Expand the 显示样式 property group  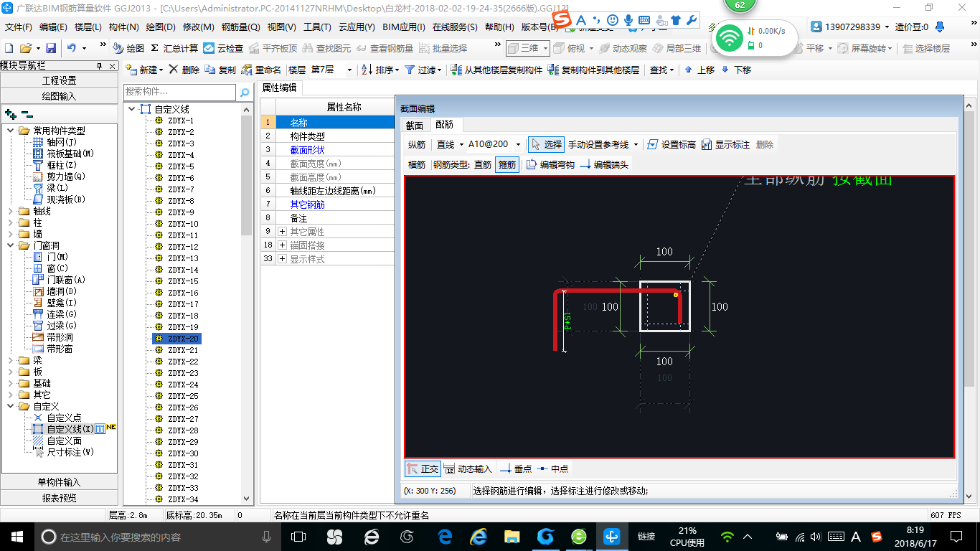[283, 259]
